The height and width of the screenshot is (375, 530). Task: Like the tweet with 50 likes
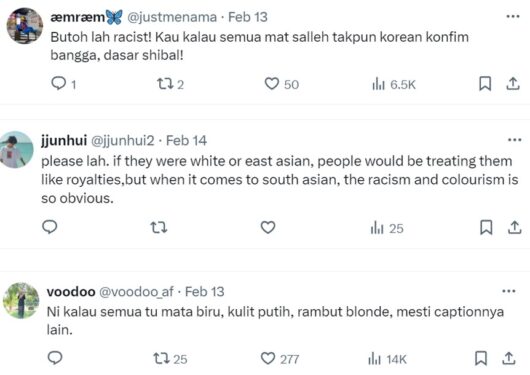(x=271, y=84)
